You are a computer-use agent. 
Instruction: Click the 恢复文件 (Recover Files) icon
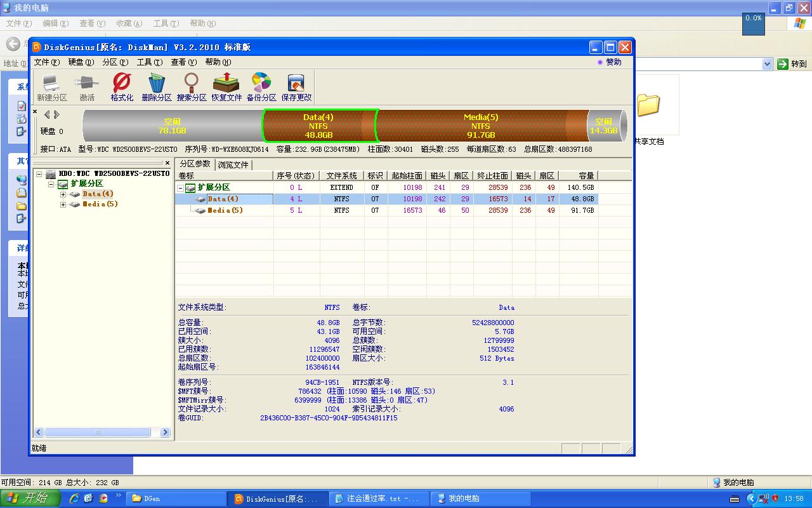point(226,87)
